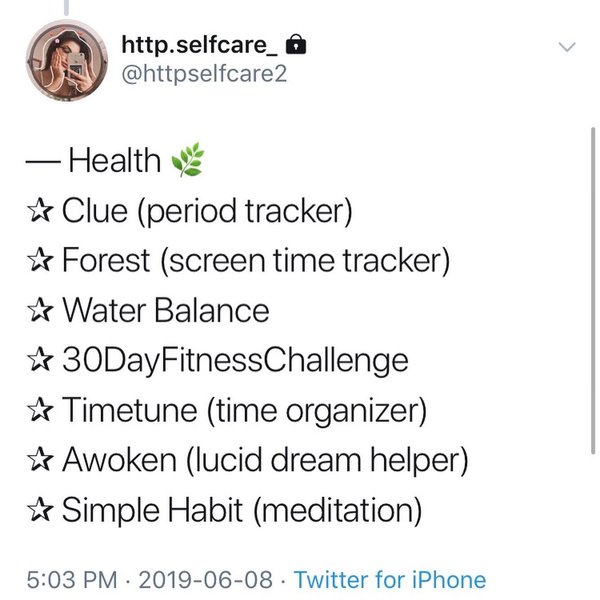Open the tweet options chevron menu
This screenshot has width=600, height=600.
pyautogui.click(x=567, y=47)
